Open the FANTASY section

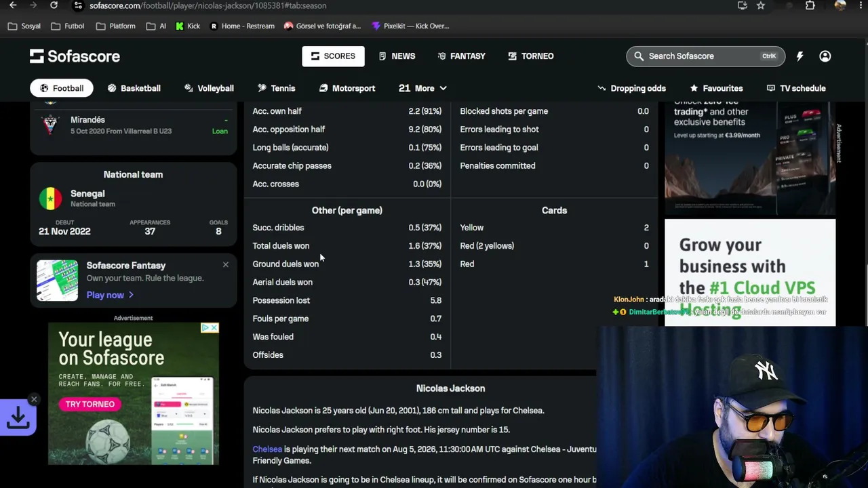[x=461, y=56]
